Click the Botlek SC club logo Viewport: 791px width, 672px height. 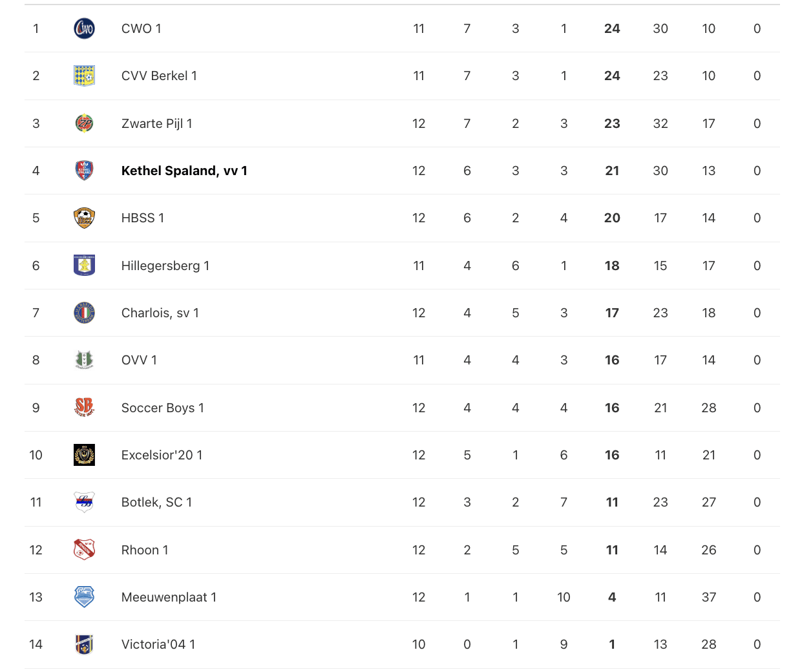pyautogui.click(x=84, y=502)
